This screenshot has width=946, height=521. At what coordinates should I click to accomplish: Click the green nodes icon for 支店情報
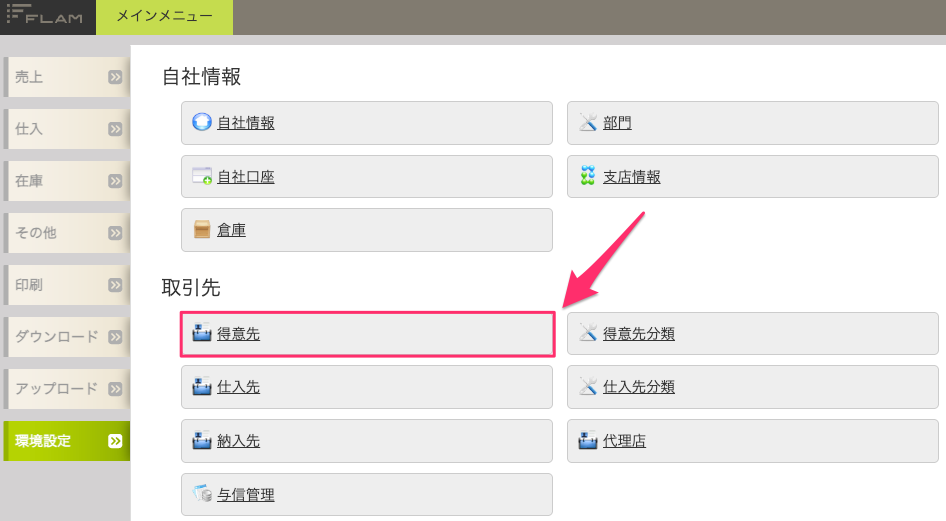[588, 175]
